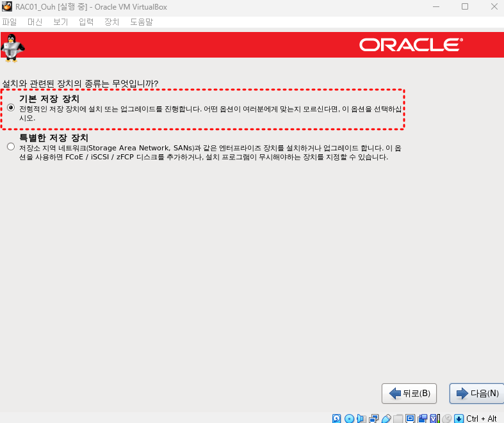Click the keyboard capture down-arrow icon
504x423 pixels.
(x=459, y=419)
